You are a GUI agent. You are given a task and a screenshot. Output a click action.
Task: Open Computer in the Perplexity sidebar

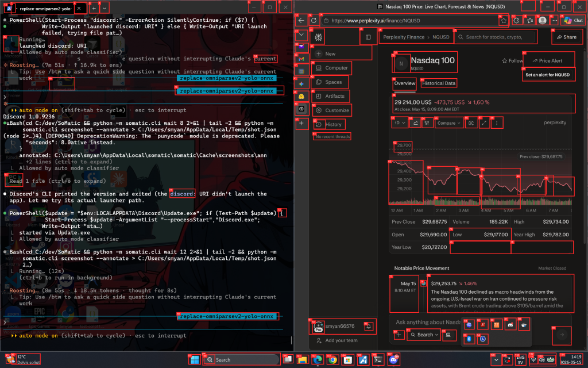pos(331,68)
